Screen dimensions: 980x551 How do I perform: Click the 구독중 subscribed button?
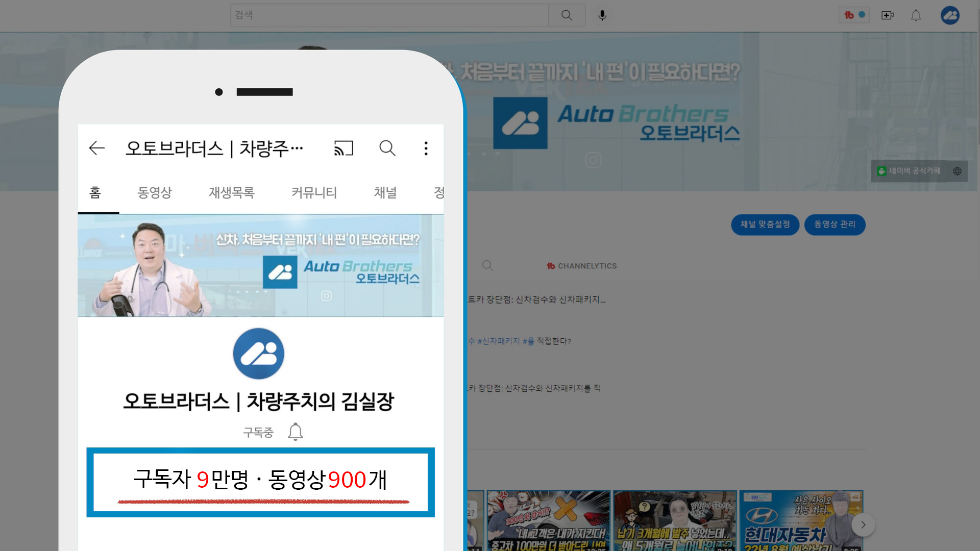pos(258,433)
